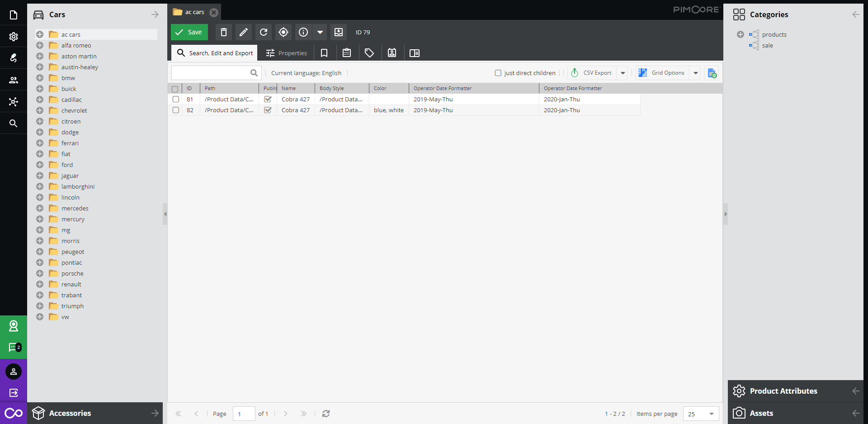
Task: Expand the alfa romeo folder
Action: [40, 45]
